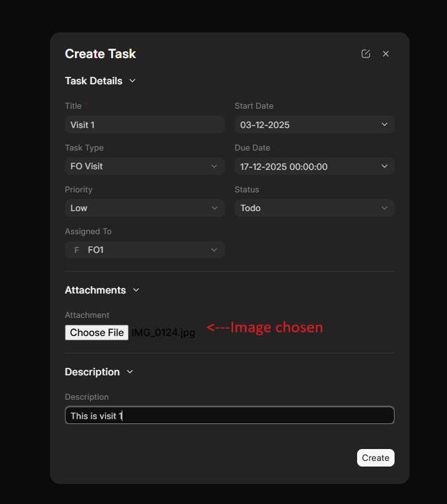447x504 pixels.
Task: Click the Description field with visit text
Action: pyautogui.click(x=229, y=415)
